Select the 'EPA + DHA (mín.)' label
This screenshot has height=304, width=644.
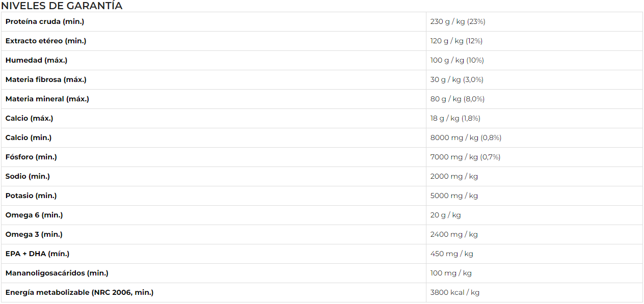tap(37, 254)
